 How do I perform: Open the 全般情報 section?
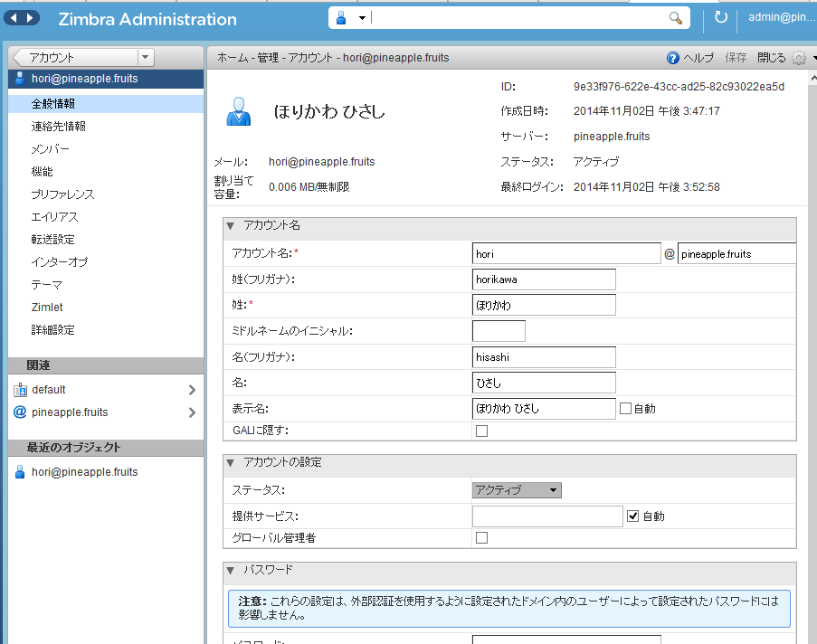[x=106, y=104]
